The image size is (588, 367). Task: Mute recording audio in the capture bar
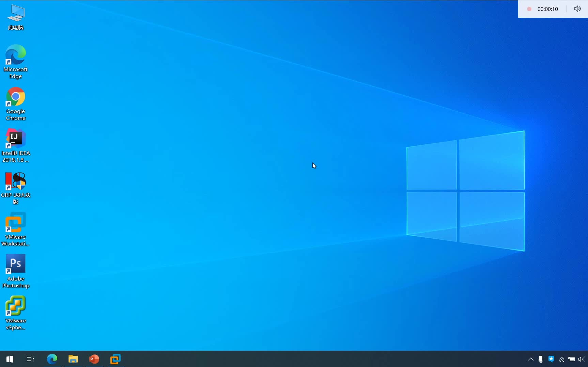point(577,9)
